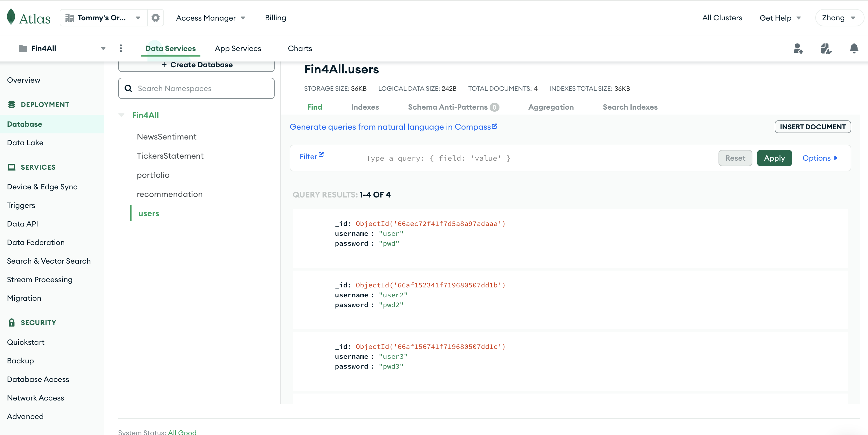This screenshot has width=868, height=435.
Task: Open organization settings gear icon
Action: [x=155, y=17]
